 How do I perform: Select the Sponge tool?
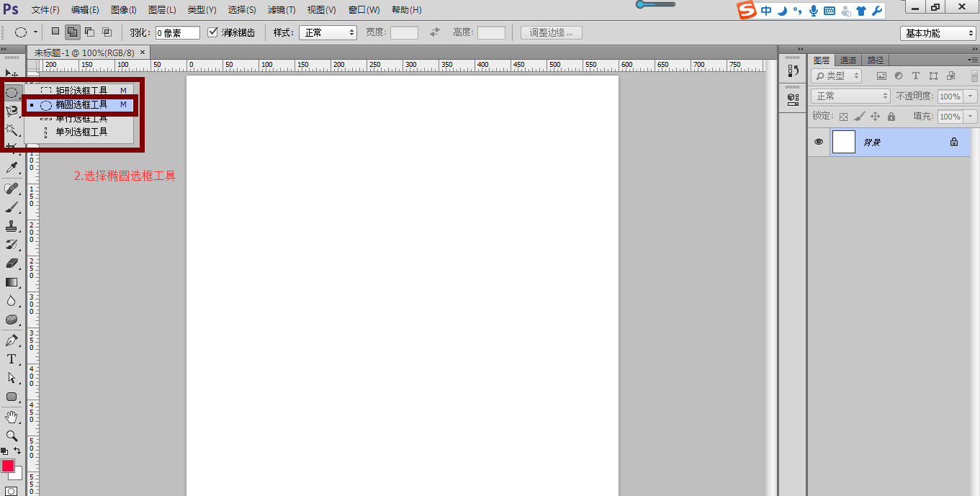12,320
